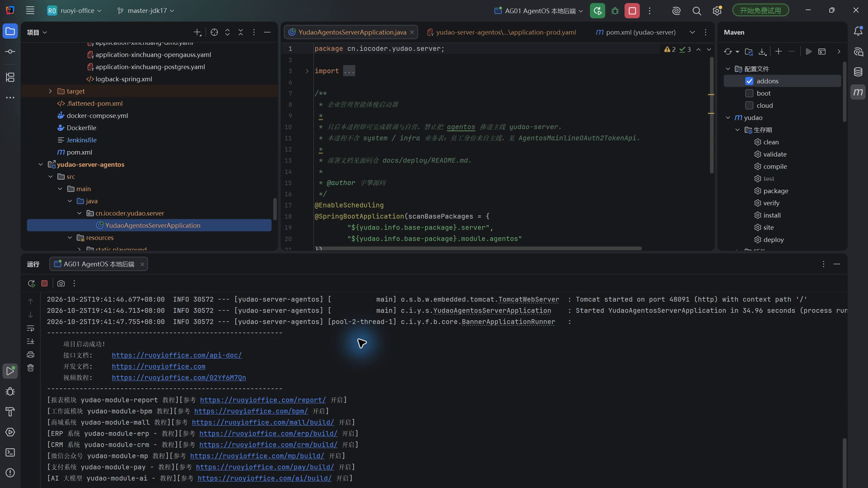Image resolution: width=868 pixels, height=488 pixels.
Task: Open ruoyi-office project dropdown
Action: point(75,10)
